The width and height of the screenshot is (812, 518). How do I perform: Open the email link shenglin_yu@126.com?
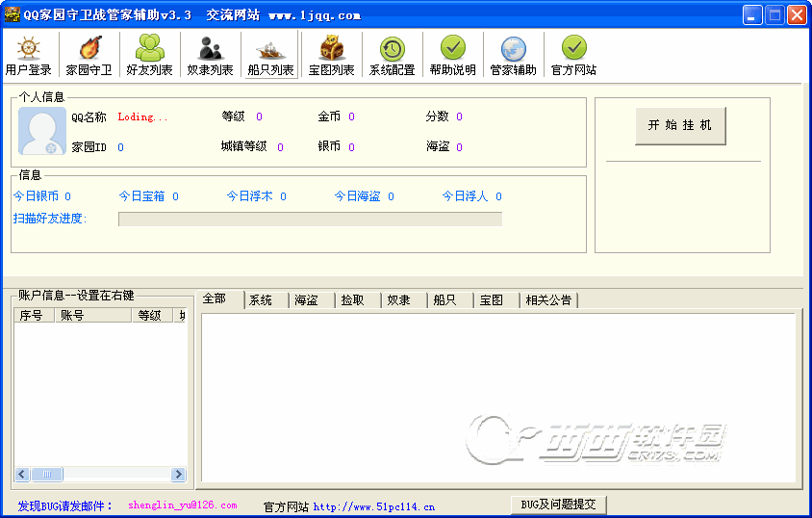[x=182, y=505]
